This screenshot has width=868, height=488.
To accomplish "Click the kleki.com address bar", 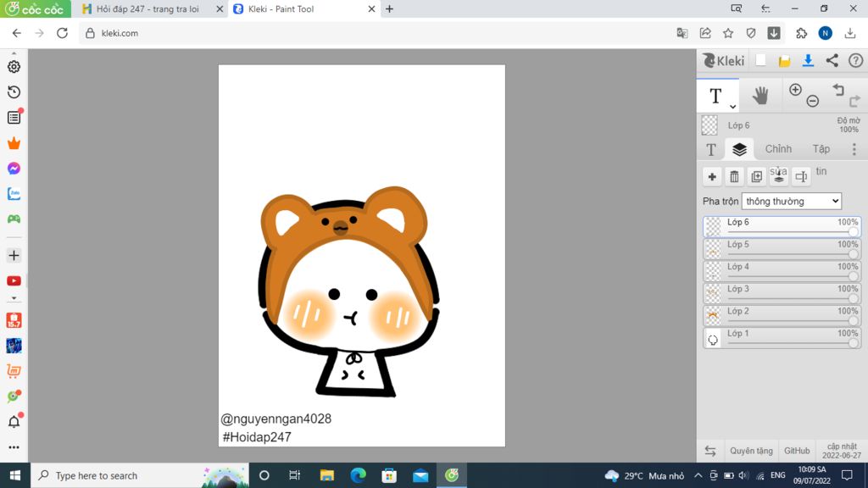I will 376,33.
